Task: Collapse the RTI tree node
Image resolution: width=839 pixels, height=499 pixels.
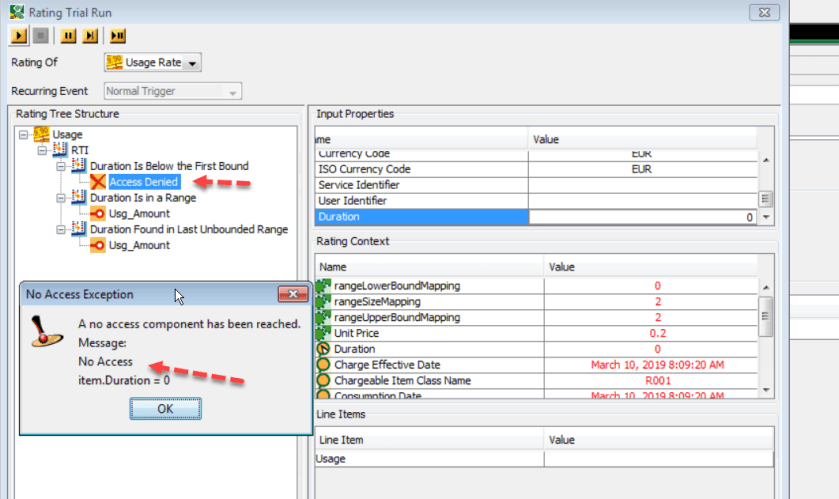Action: point(43,150)
